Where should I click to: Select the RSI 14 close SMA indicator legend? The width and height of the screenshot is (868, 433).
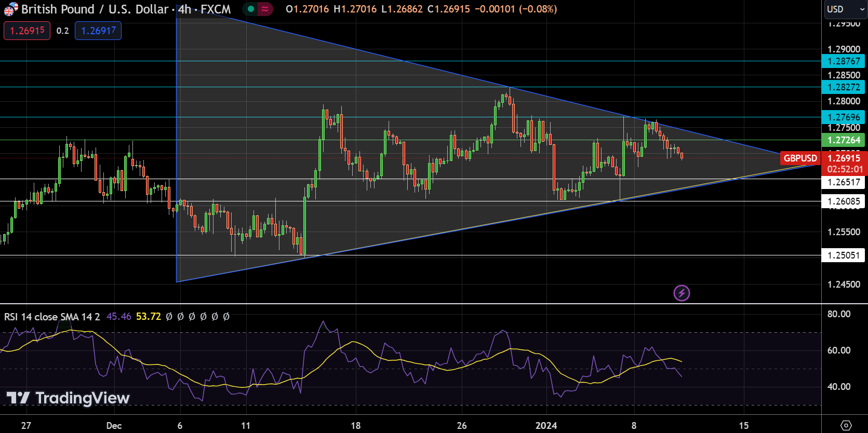click(52, 317)
